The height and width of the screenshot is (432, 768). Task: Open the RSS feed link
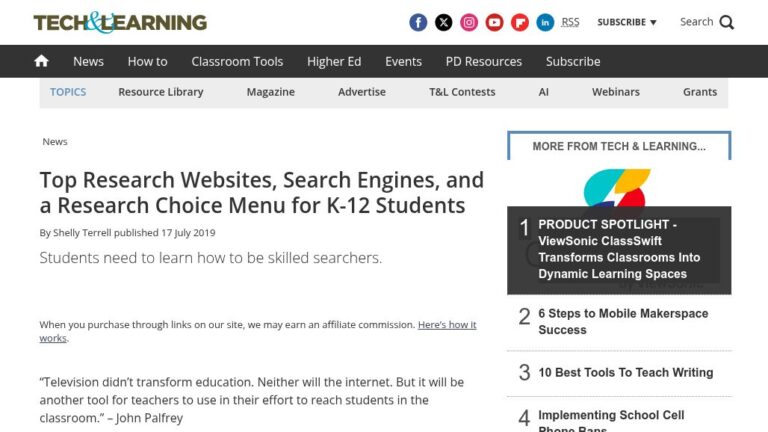pyautogui.click(x=570, y=23)
